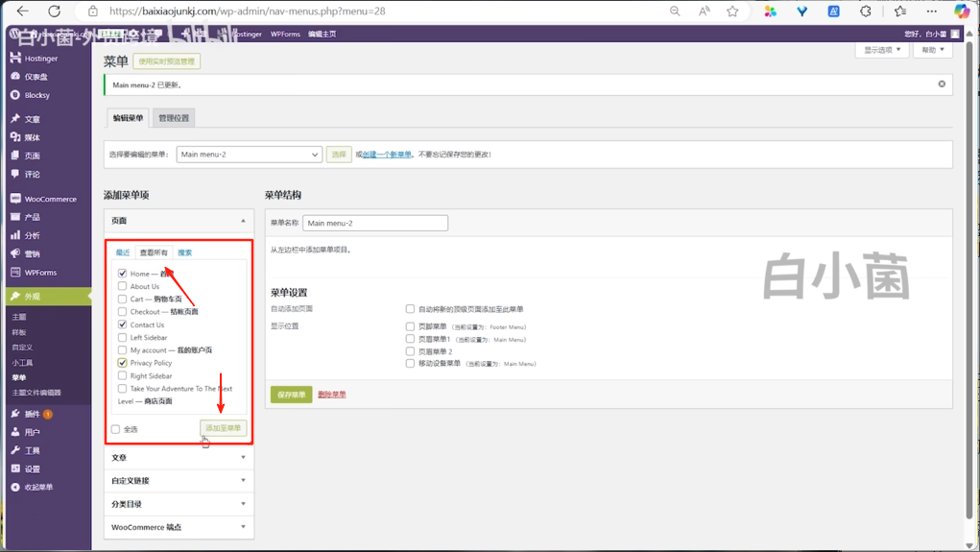Bookmark this page with the star icon
980x552 pixels.
click(732, 12)
